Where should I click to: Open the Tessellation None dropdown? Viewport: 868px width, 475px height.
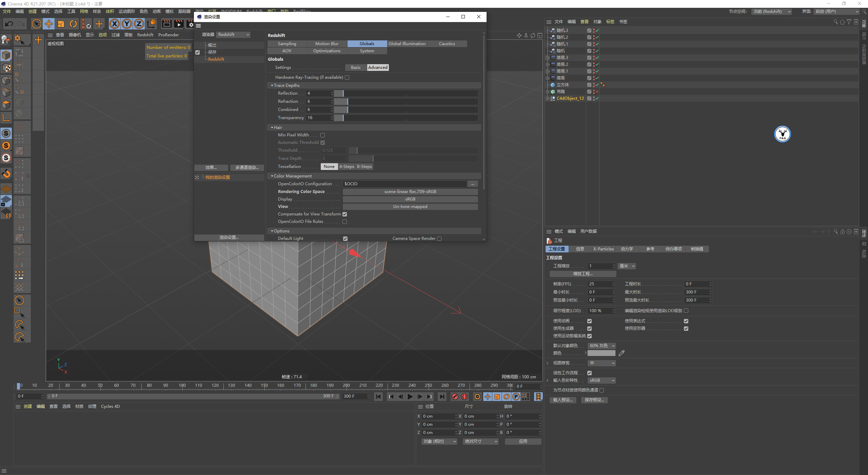pos(329,166)
